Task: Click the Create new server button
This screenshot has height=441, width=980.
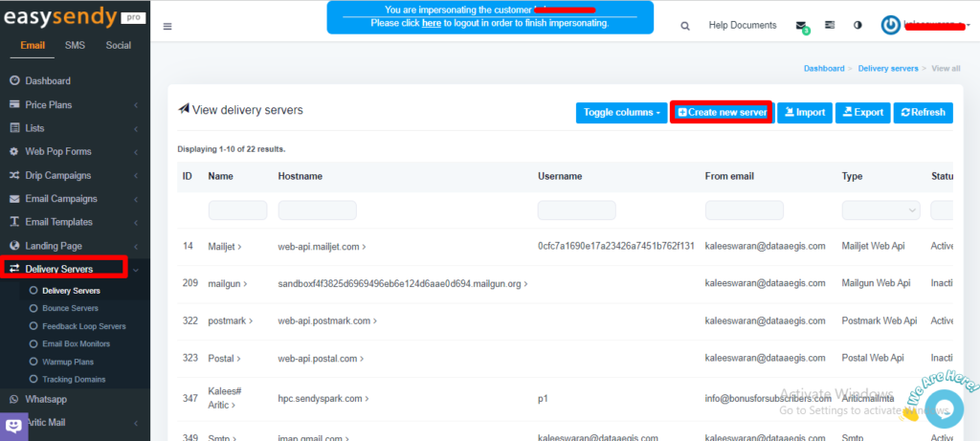Action: click(x=722, y=113)
